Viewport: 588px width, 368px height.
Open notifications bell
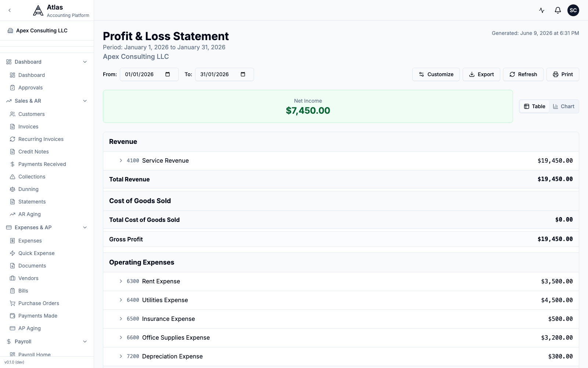click(x=558, y=10)
